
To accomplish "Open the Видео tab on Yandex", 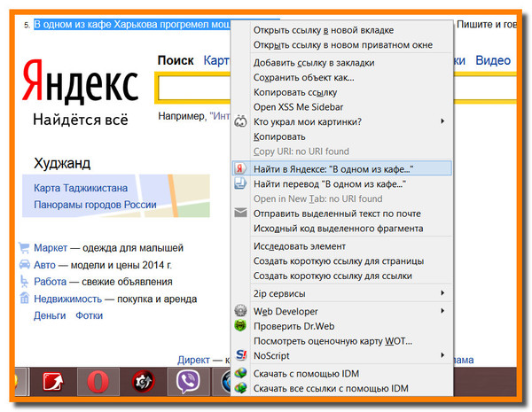I will coord(493,60).
